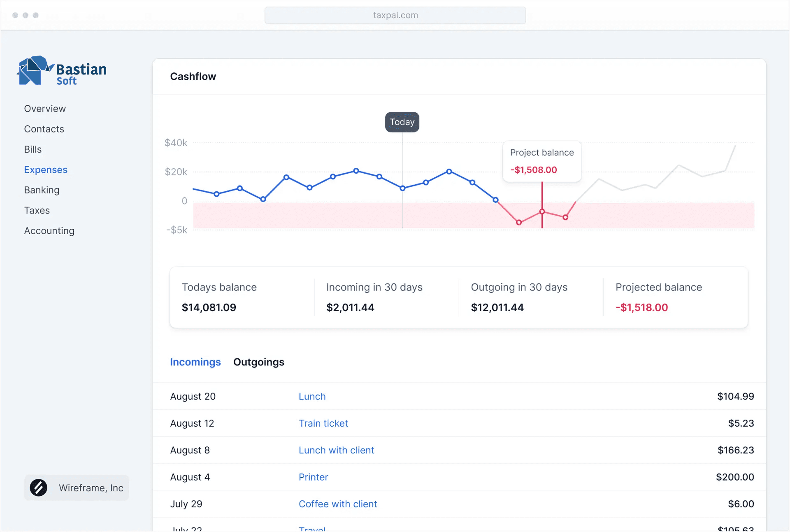Open Bills from the sidebar

(33, 149)
